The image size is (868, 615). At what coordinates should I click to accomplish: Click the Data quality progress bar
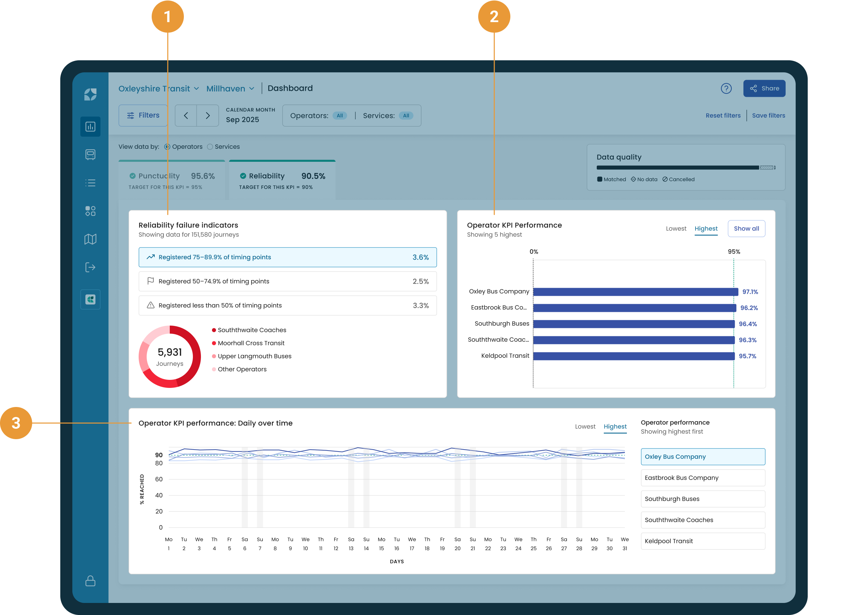[685, 167]
